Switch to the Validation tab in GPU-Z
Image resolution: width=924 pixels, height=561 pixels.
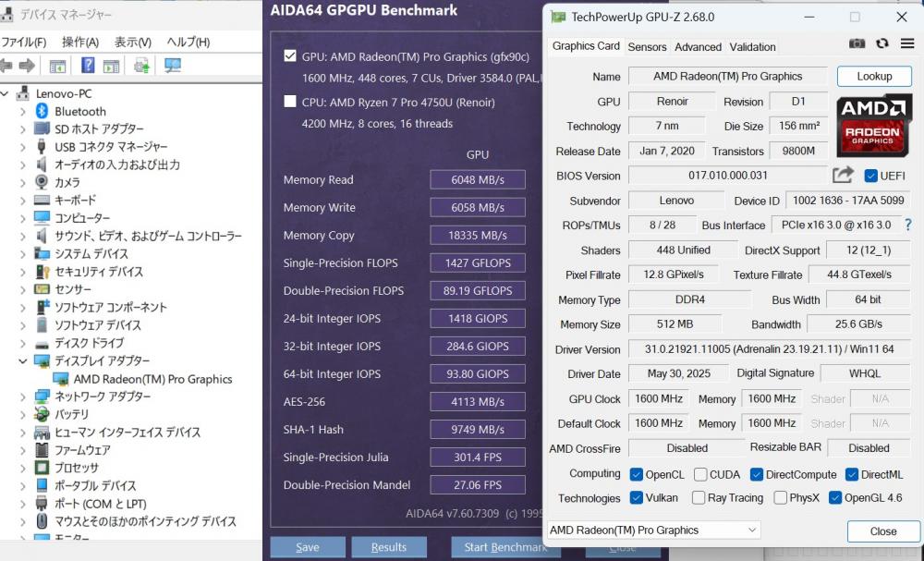pyautogui.click(x=752, y=46)
